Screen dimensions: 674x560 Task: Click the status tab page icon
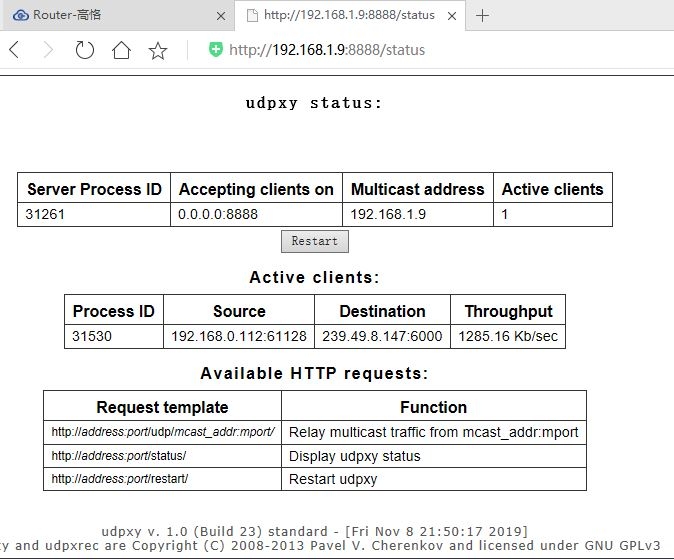tap(252, 15)
